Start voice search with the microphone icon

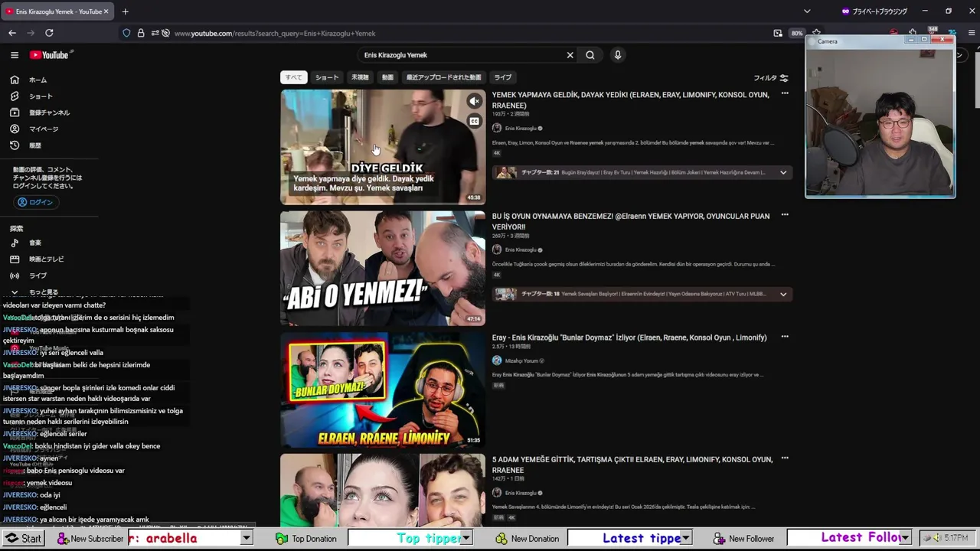[618, 55]
